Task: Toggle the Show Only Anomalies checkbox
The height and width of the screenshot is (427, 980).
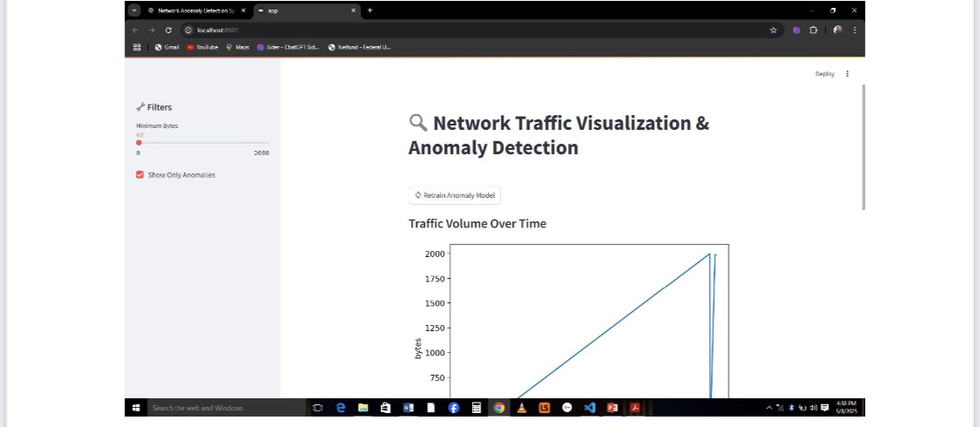Action: coord(139,174)
